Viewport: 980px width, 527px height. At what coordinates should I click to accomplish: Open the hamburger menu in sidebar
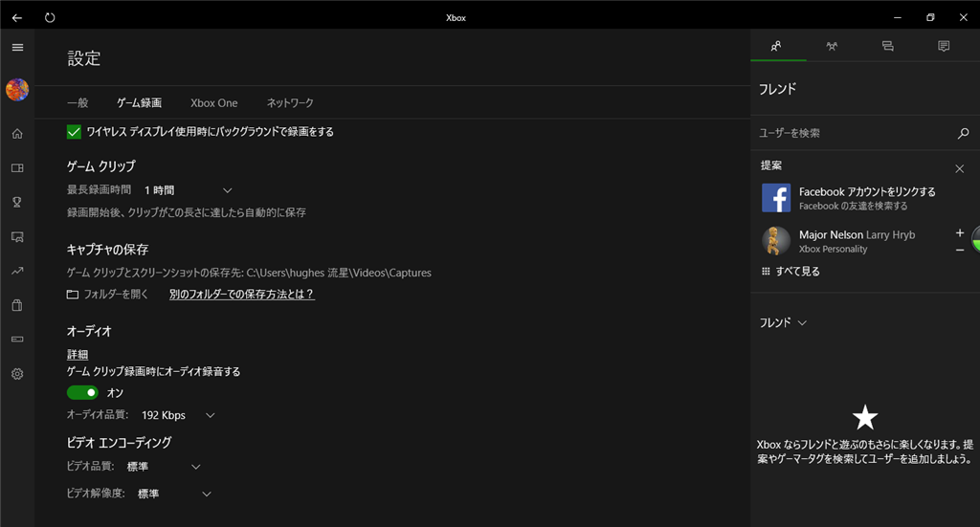[x=17, y=48]
